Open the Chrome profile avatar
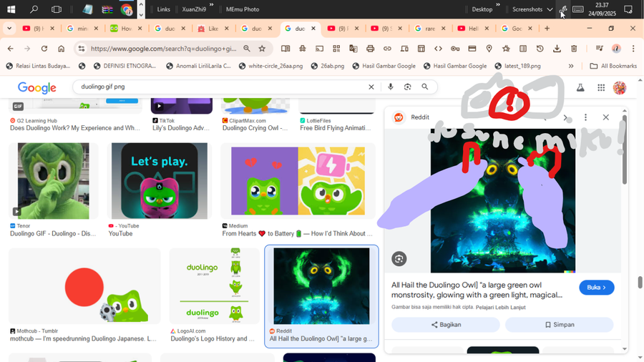The height and width of the screenshot is (362, 644). coord(616,49)
